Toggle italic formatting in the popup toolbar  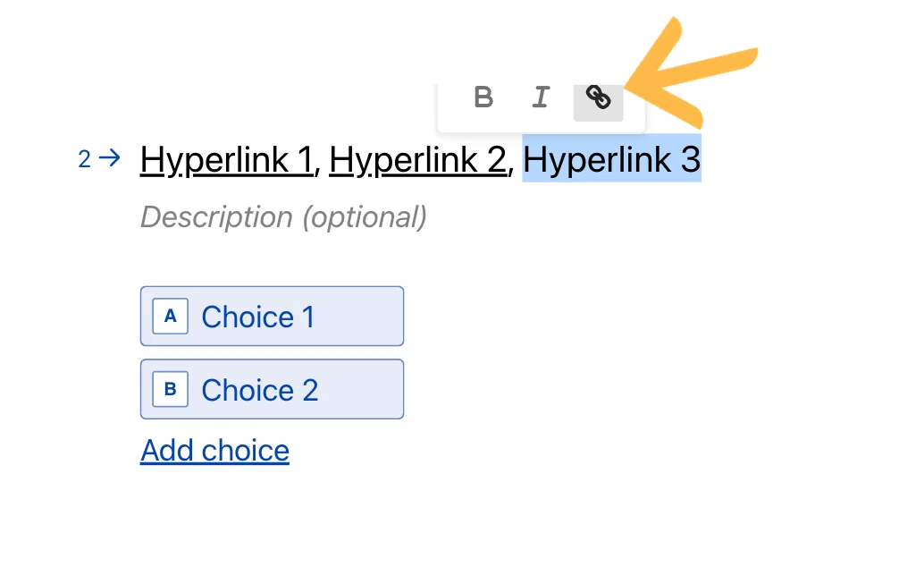tap(540, 97)
